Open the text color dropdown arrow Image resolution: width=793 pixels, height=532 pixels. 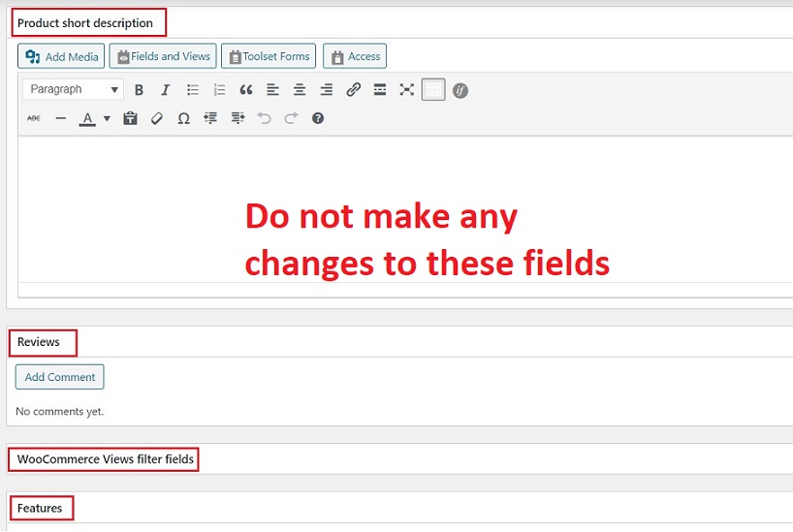coord(107,118)
